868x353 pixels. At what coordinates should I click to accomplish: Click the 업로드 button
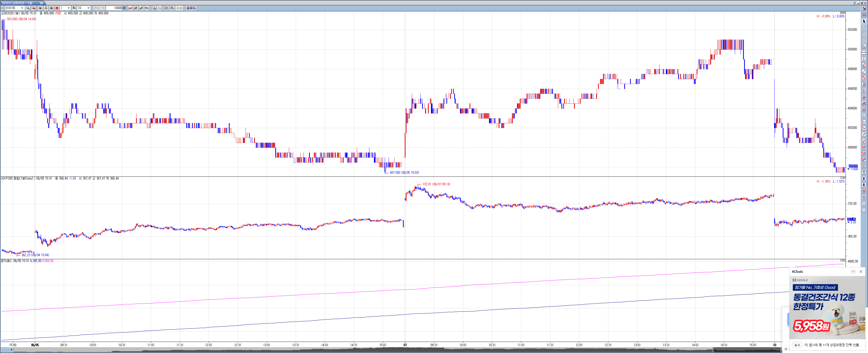pyautogui.click(x=191, y=8)
